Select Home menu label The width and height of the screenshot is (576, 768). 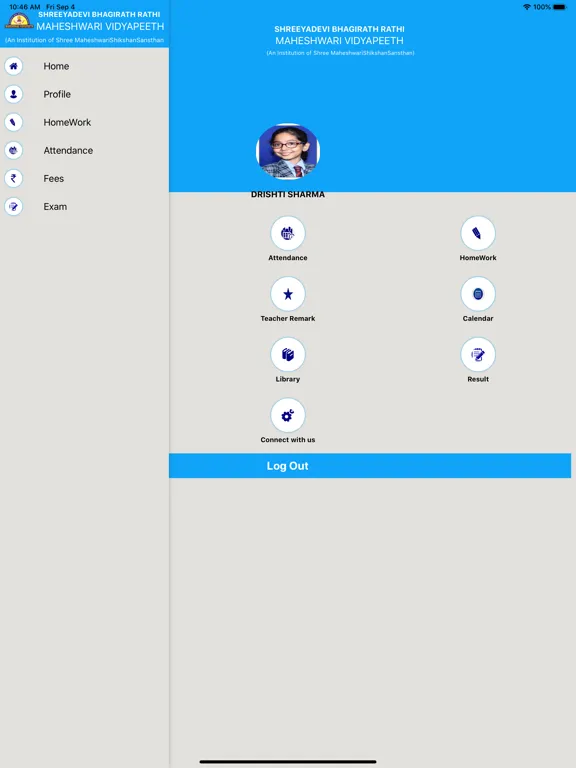pos(56,66)
